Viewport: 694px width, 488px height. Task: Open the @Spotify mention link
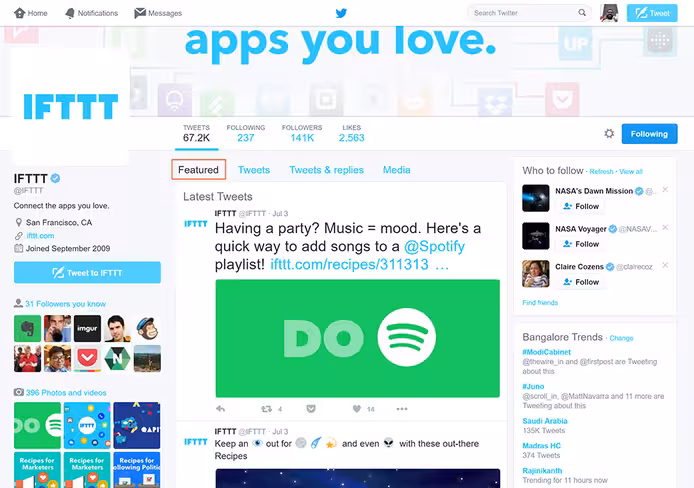(x=435, y=246)
